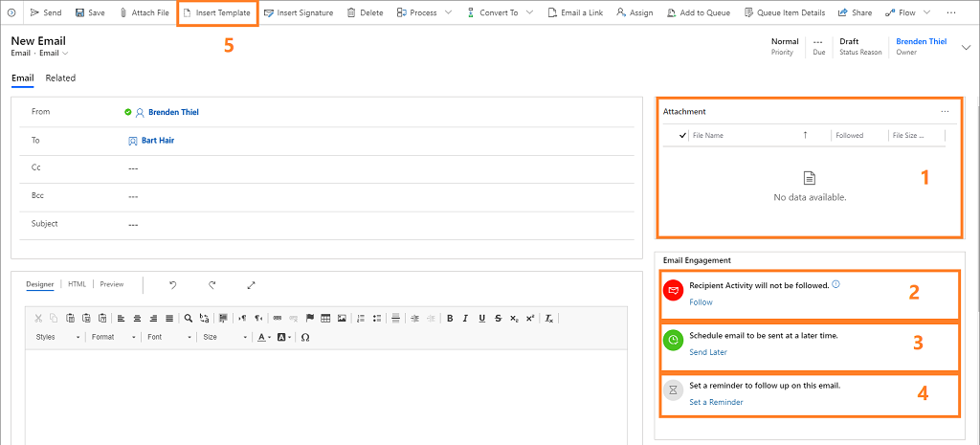This screenshot has height=445, width=980.
Task: Open the Email form selector dropdown
Action: [54, 54]
